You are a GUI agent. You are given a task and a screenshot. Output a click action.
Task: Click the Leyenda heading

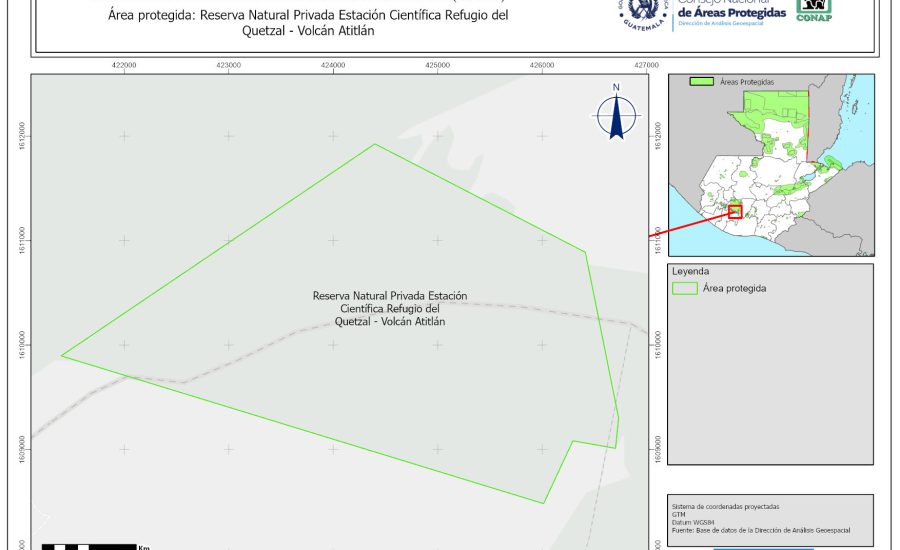(x=690, y=271)
